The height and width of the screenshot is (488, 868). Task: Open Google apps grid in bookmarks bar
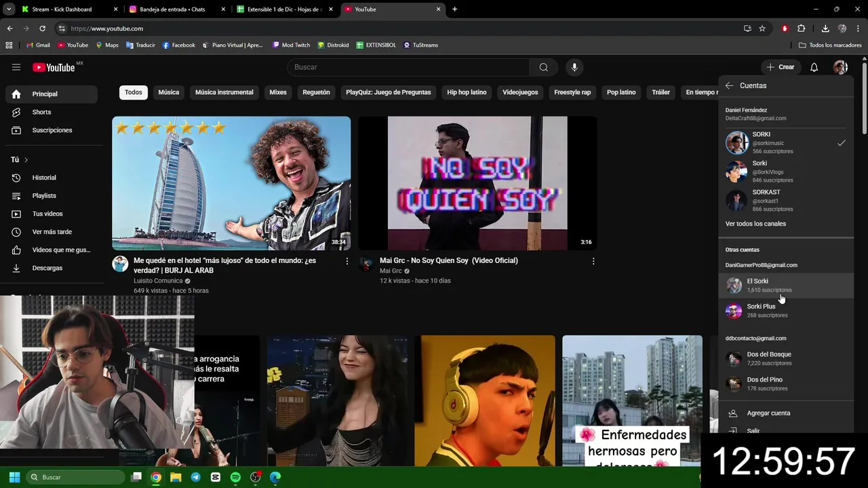9,45
